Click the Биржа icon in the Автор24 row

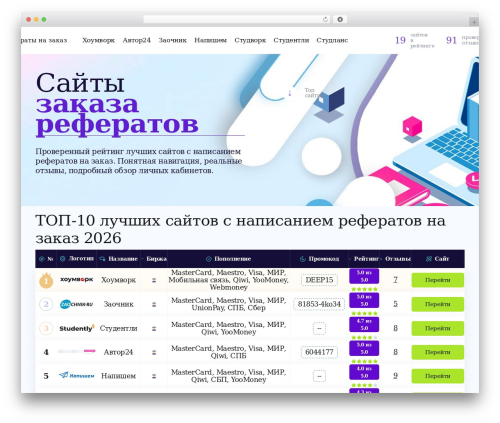pos(154,352)
